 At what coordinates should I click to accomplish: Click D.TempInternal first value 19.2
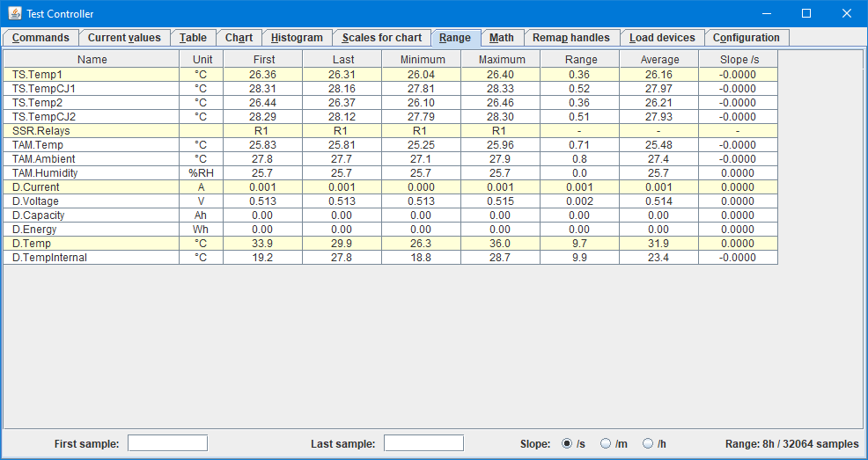tap(263, 258)
